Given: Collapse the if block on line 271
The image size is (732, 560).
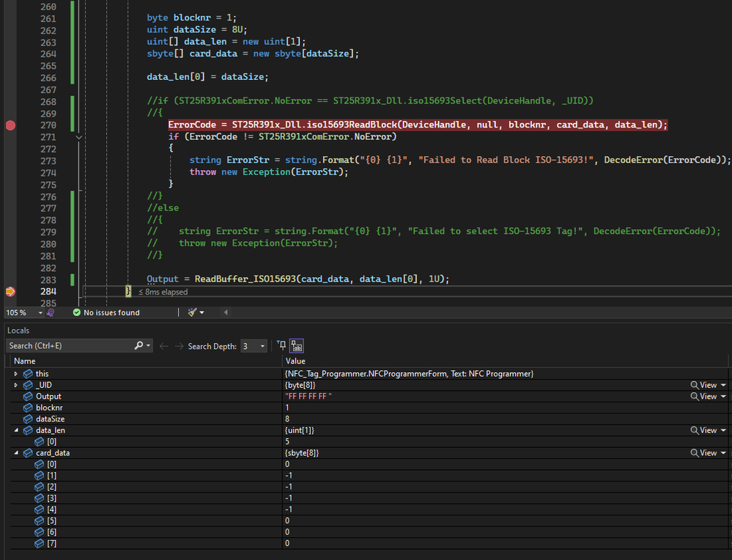Looking at the screenshot, I should [x=79, y=137].
